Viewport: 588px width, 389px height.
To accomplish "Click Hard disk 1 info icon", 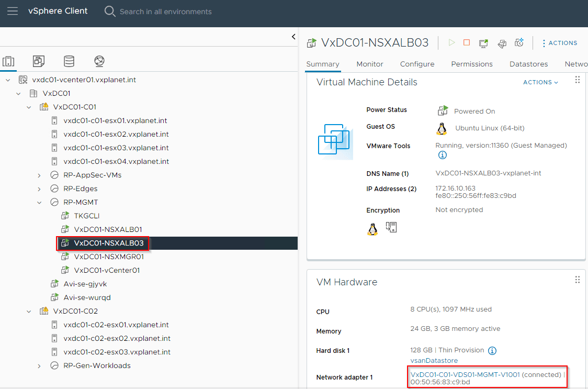I will [492, 351].
